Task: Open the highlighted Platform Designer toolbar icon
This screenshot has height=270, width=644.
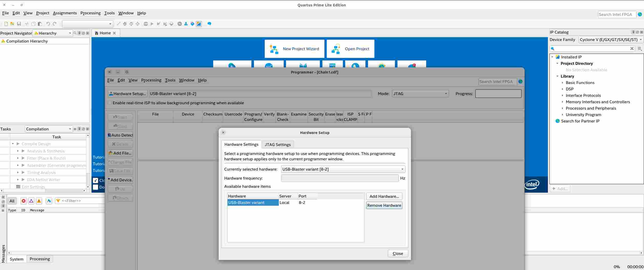Action: coord(199,24)
